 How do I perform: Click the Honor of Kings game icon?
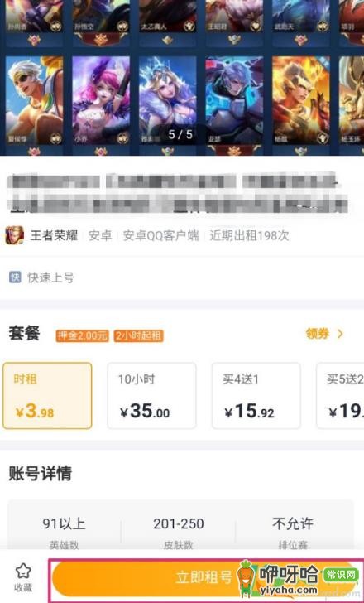click(x=15, y=235)
